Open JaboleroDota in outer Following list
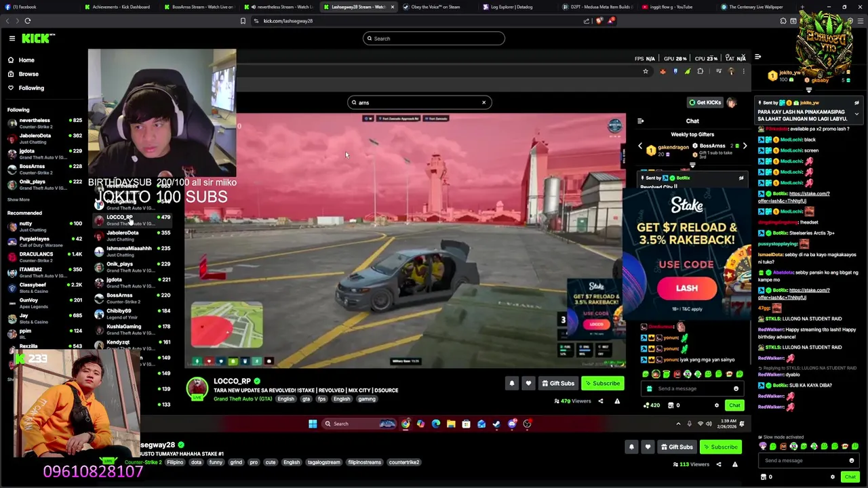Screen dimensions: 868x488 coord(44,138)
